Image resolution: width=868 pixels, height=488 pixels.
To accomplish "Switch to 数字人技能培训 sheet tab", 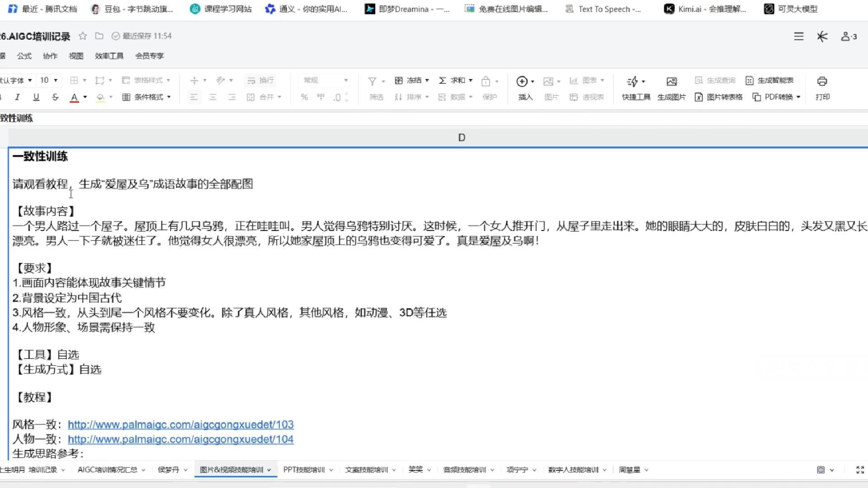I will [x=573, y=469].
